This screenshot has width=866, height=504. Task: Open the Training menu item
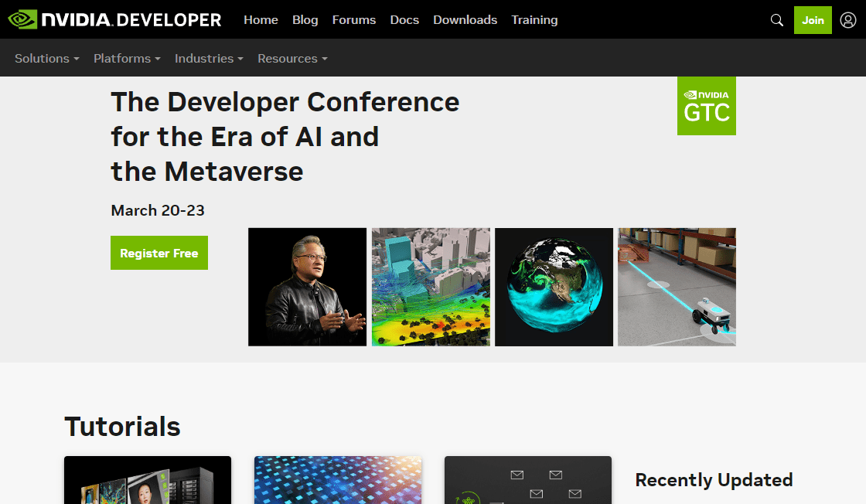coord(534,20)
